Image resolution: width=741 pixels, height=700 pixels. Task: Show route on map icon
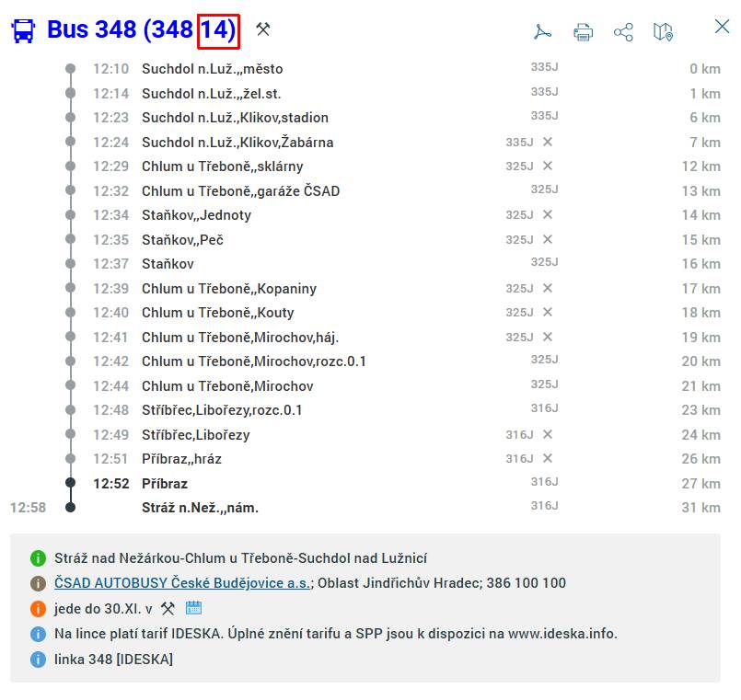[663, 32]
